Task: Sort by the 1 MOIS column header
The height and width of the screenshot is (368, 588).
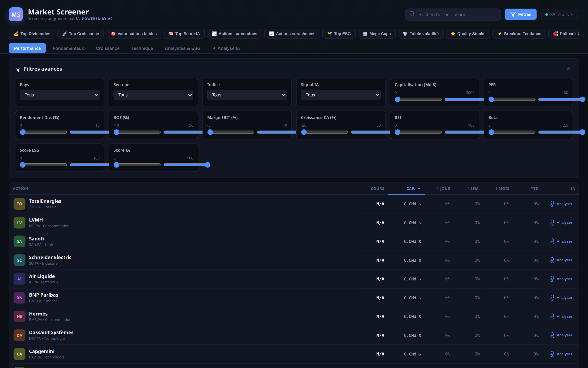Action: click(x=502, y=189)
